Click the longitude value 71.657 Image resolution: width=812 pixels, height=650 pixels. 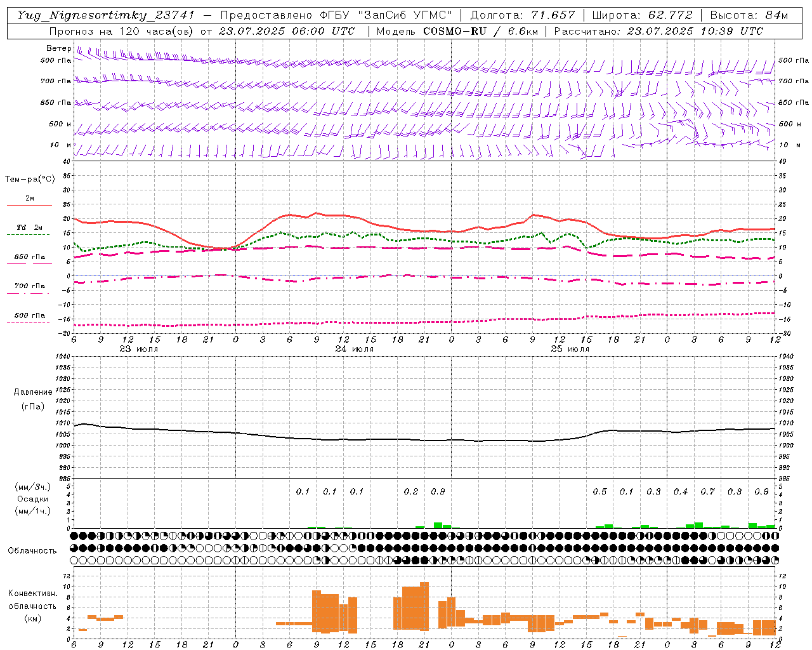(x=553, y=15)
